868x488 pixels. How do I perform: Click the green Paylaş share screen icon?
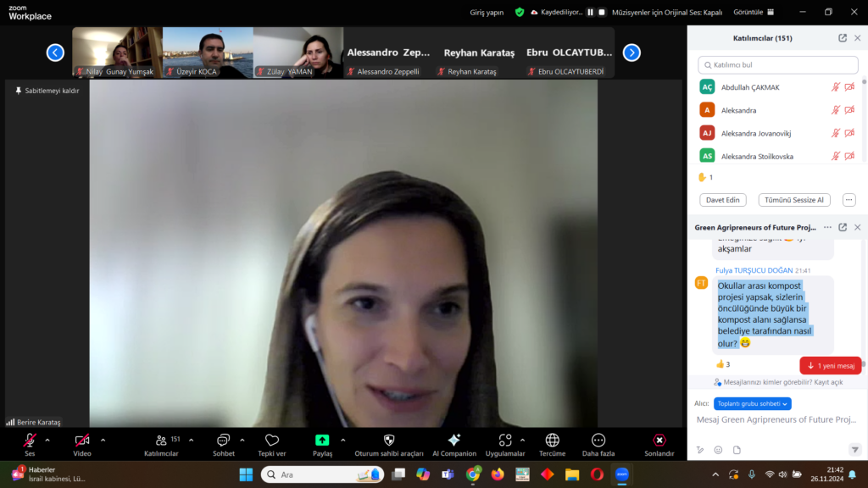coord(322,441)
